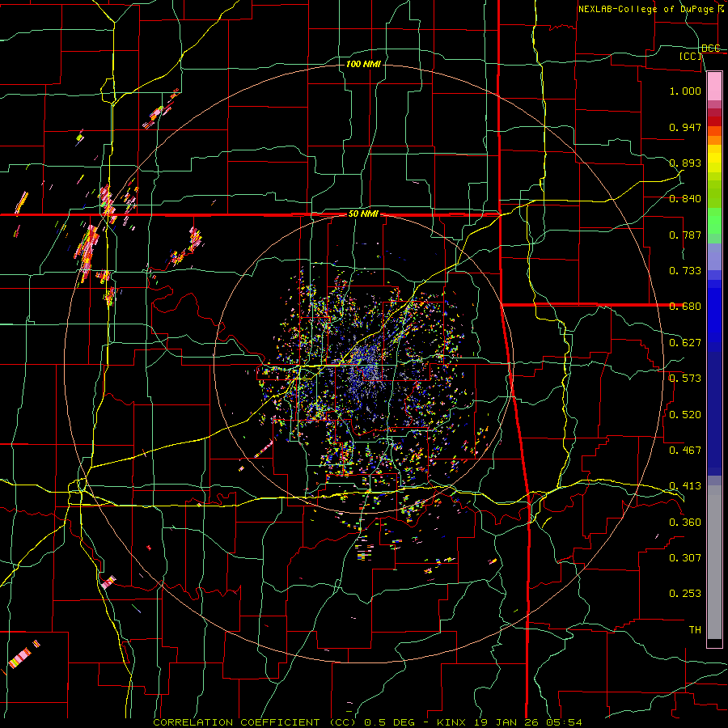Image resolution: width=728 pixels, height=728 pixels.
Task: Click the 0.733 legend value
Action: (x=685, y=271)
